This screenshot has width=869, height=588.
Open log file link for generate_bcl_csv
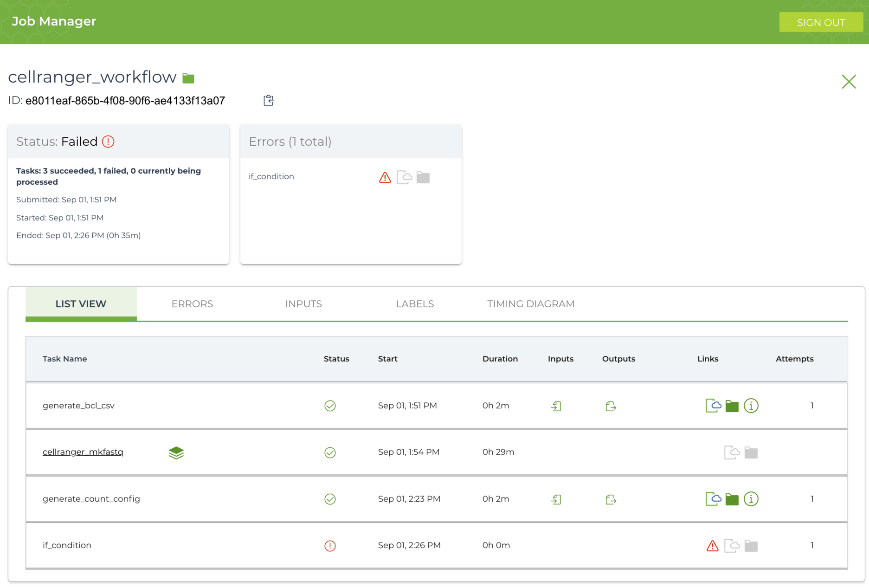pos(713,406)
